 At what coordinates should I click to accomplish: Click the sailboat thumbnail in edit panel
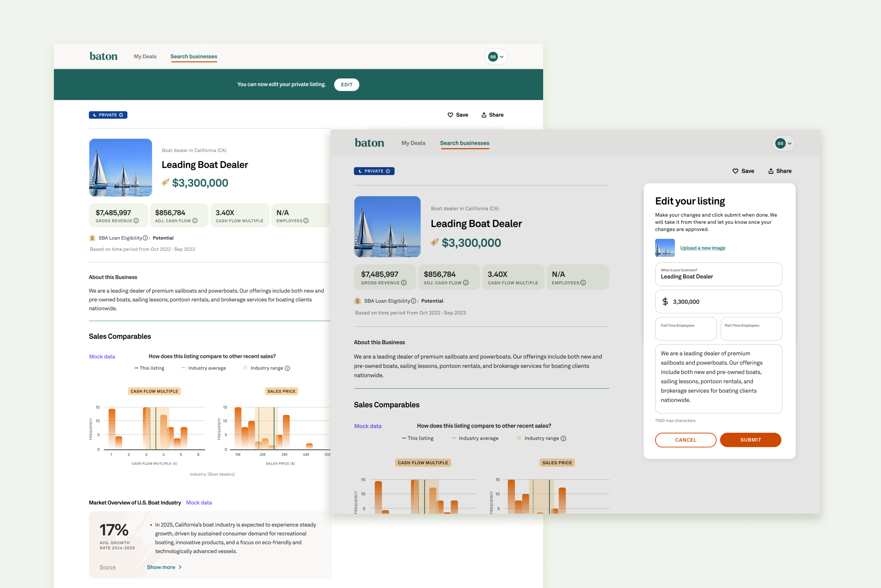[x=664, y=248]
